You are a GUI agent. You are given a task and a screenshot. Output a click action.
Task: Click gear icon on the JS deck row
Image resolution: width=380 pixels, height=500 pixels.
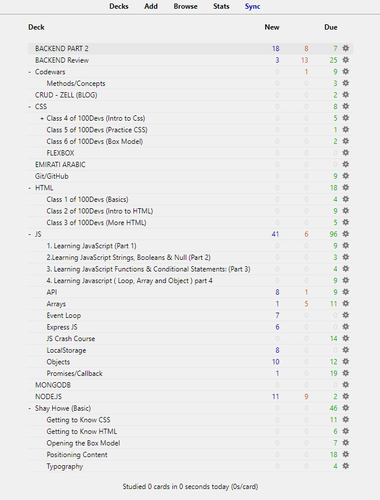pos(346,234)
